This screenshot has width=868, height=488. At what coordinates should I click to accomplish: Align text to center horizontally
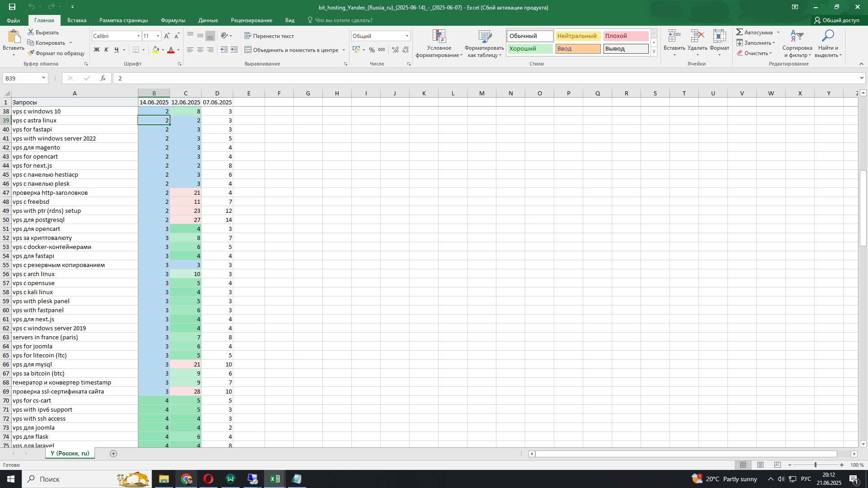(x=200, y=50)
